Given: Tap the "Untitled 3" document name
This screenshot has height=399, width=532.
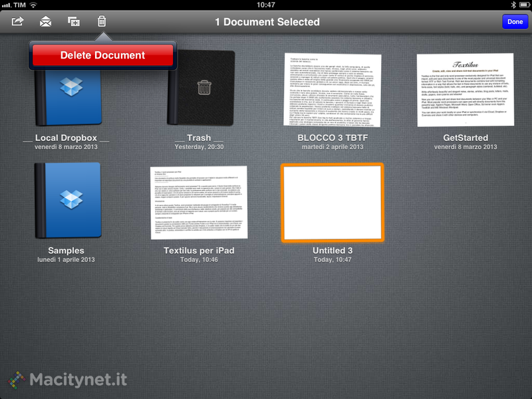Looking at the screenshot, I should click(x=332, y=251).
